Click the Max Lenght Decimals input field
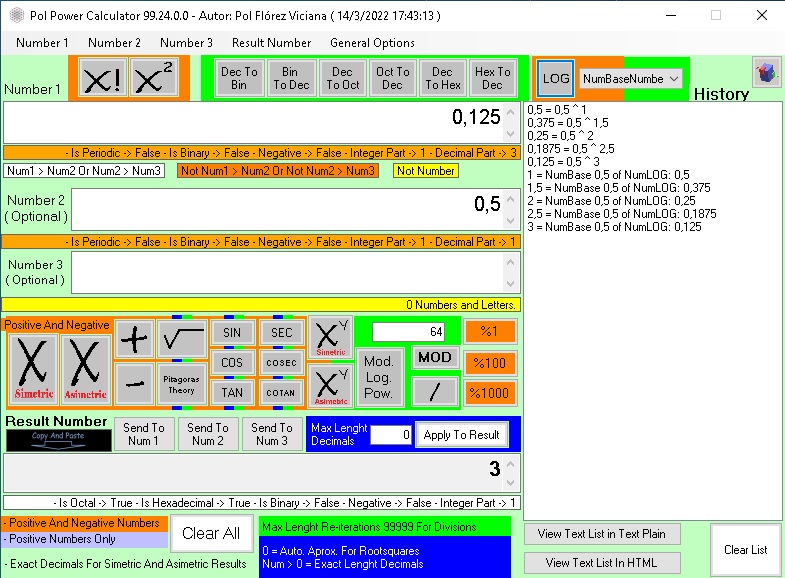 (x=391, y=435)
